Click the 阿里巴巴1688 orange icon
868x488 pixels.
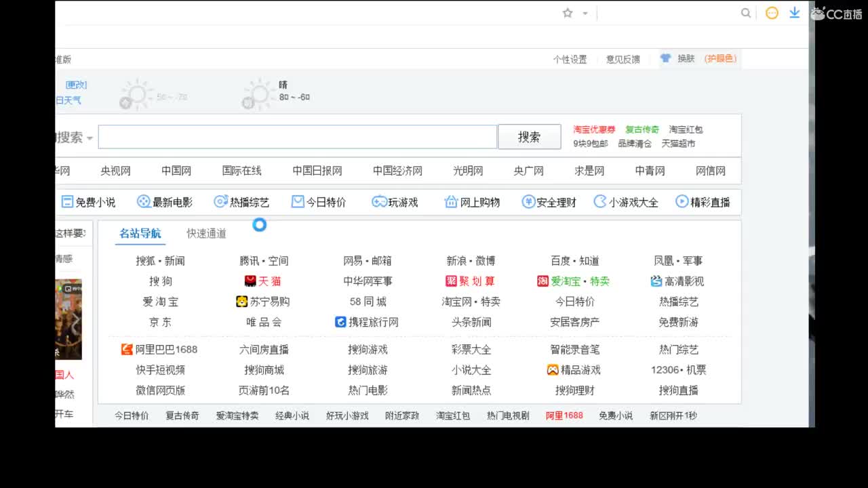[127, 350]
